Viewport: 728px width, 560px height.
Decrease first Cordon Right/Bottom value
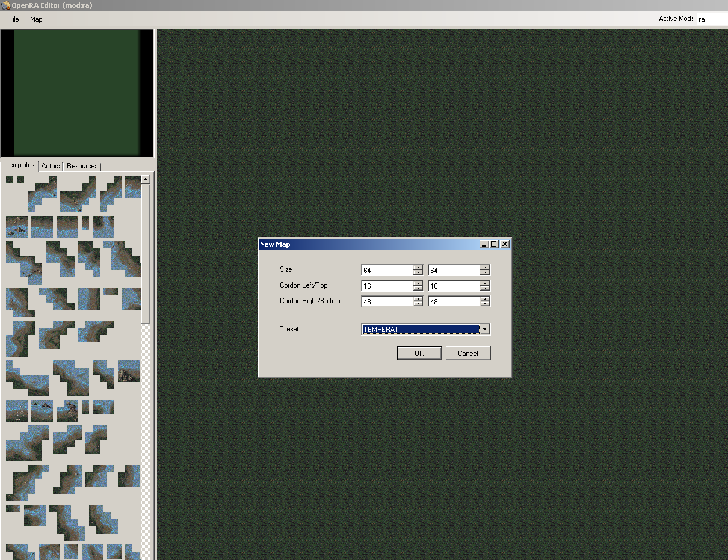pos(418,304)
